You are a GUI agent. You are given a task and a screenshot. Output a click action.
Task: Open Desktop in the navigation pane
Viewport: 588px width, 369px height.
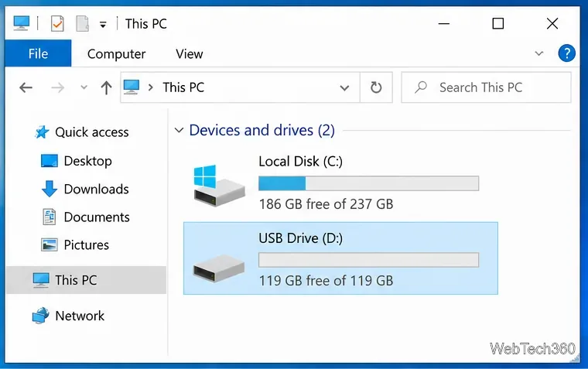87,161
